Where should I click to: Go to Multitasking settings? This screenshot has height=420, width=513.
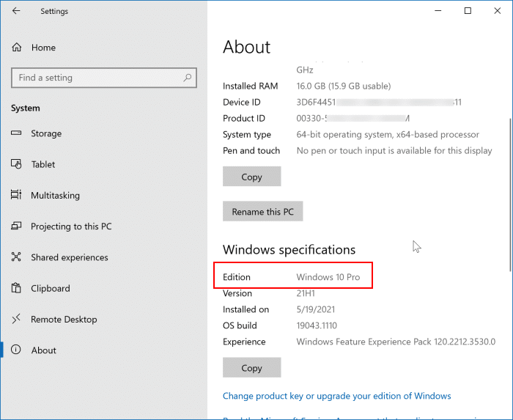tap(55, 195)
